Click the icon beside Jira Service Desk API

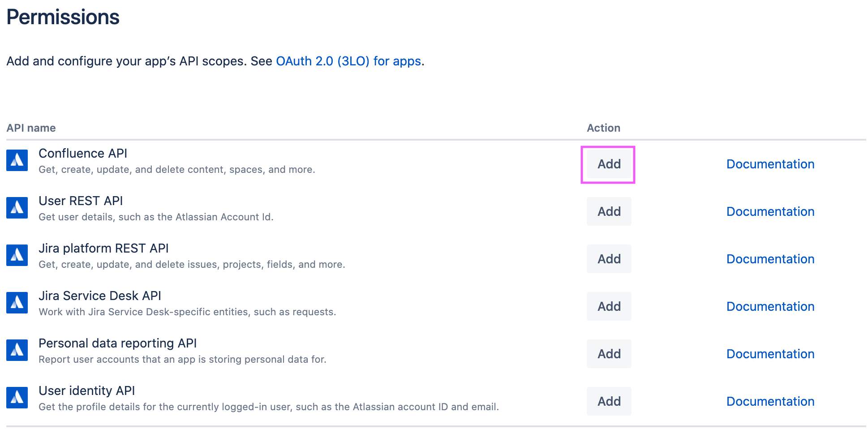point(17,303)
